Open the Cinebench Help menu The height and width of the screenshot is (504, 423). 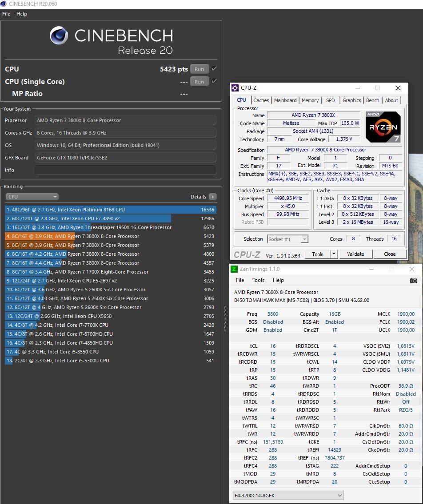coord(22,14)
